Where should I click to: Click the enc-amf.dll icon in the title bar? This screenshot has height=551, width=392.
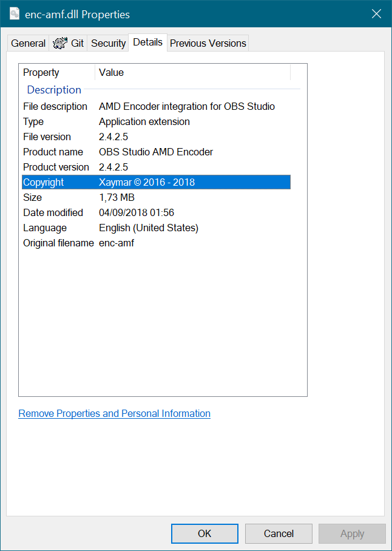14,13
